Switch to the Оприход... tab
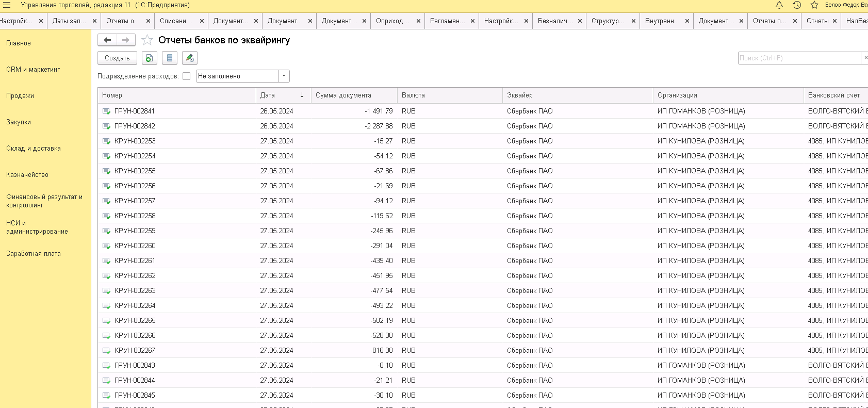This screenshot has height=408, width=868. coord(392,21)
